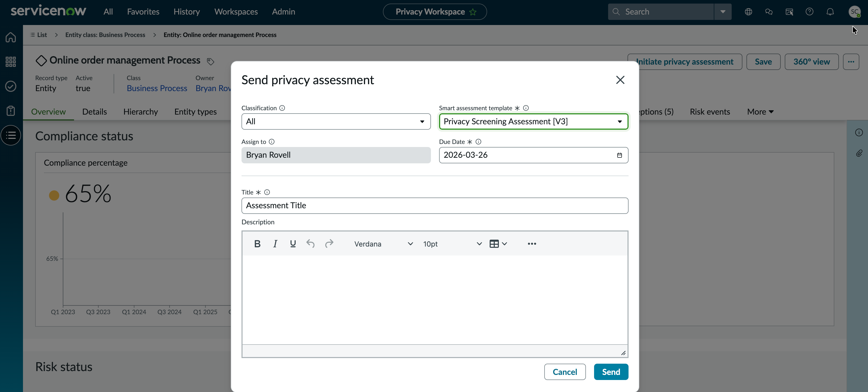Open the Workspaces menu
868x392 pixels.
click(x=236, y=12)
